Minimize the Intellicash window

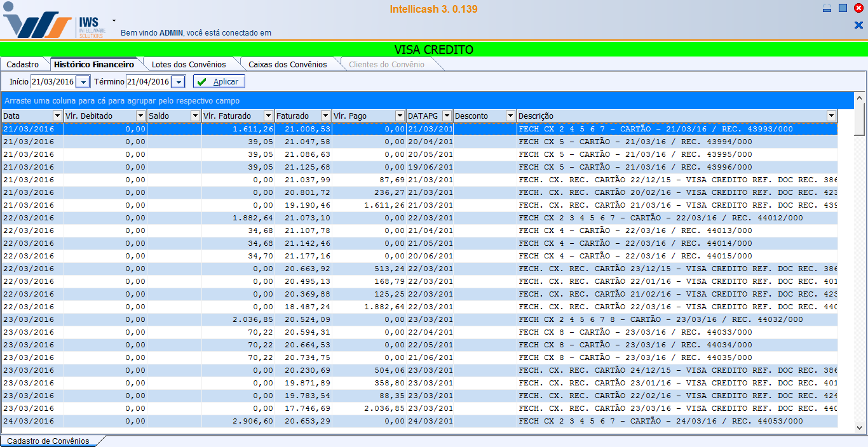click(827, 9)
